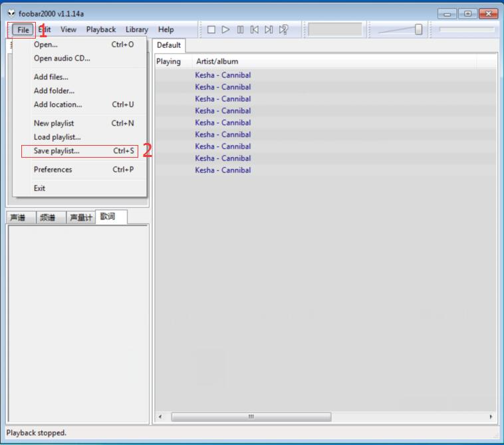Click the Playing column header

[174, 61]
